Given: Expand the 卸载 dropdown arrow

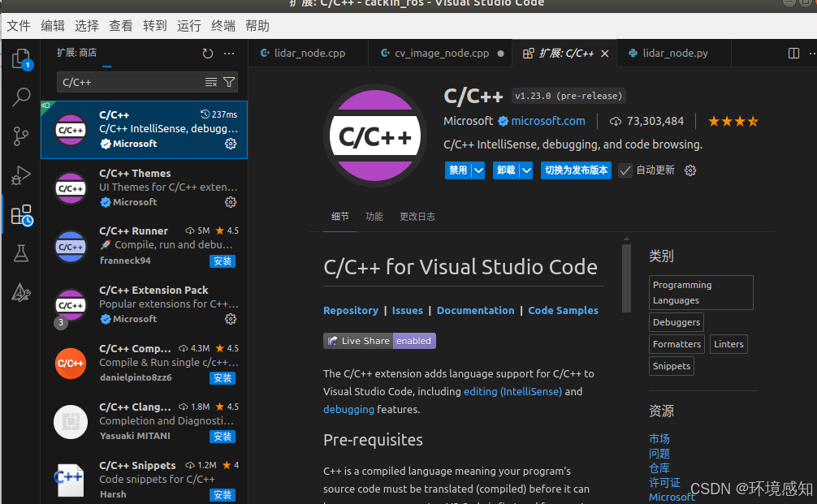Looking at the screenshot, I should click(x=526, y=170).
